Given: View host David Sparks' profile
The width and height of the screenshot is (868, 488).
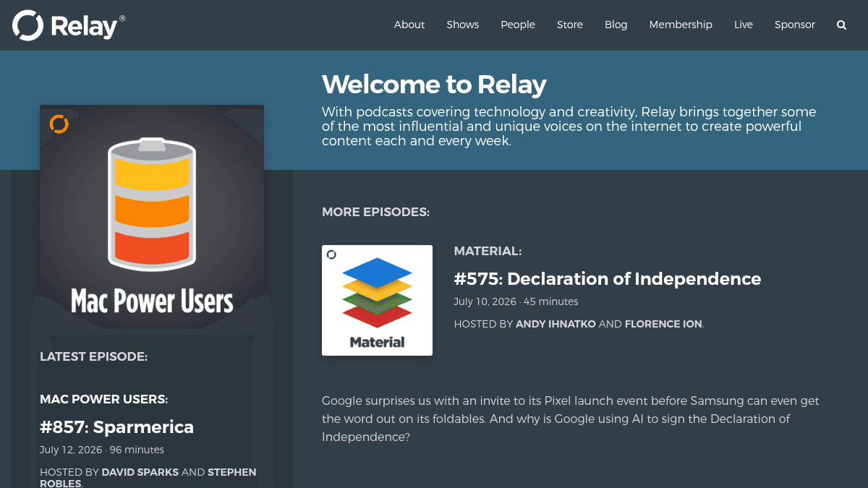Looking at the screenshot, I should coord(140,472).
